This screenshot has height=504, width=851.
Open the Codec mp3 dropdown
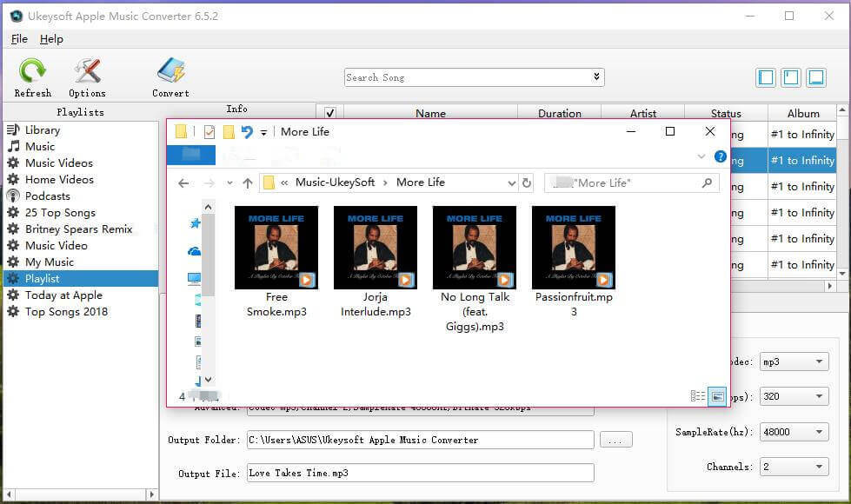pyautogui.click(x=794, y=361)
